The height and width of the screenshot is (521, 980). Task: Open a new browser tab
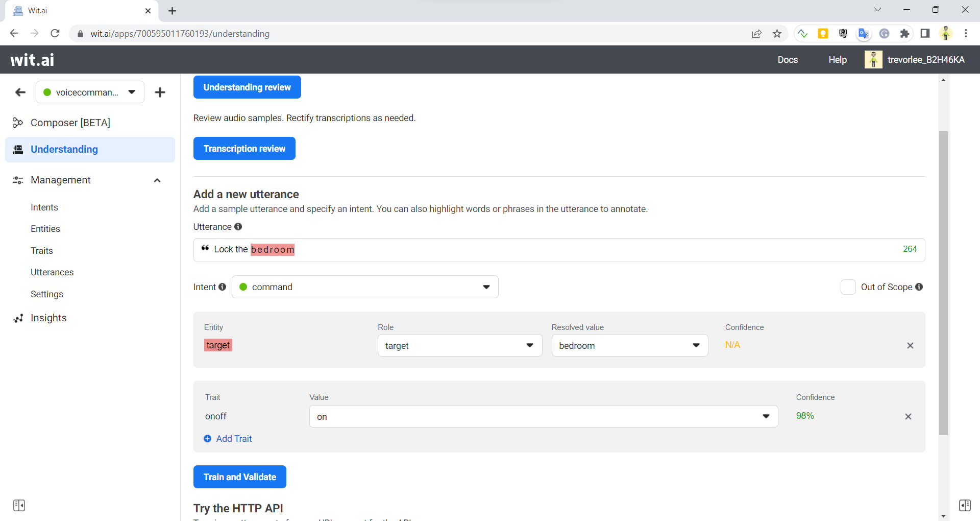[x=172, y=11]
